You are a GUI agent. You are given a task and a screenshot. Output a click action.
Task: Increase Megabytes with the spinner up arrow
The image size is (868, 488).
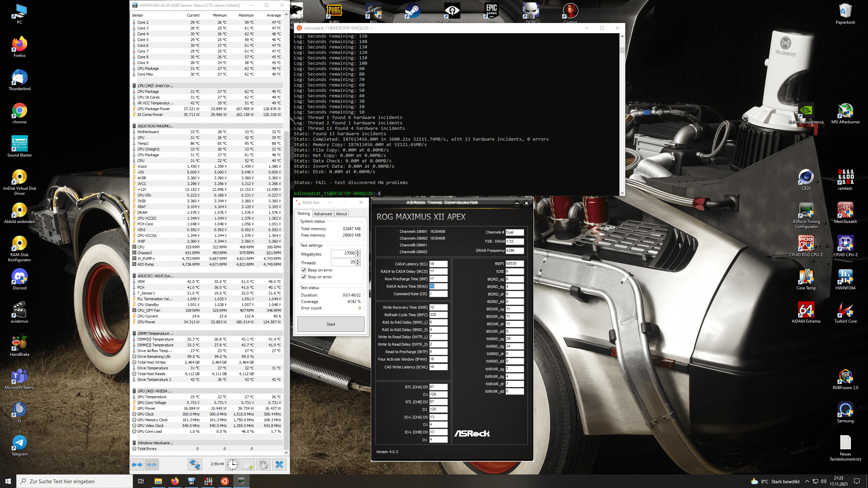[x=358, y=252]
